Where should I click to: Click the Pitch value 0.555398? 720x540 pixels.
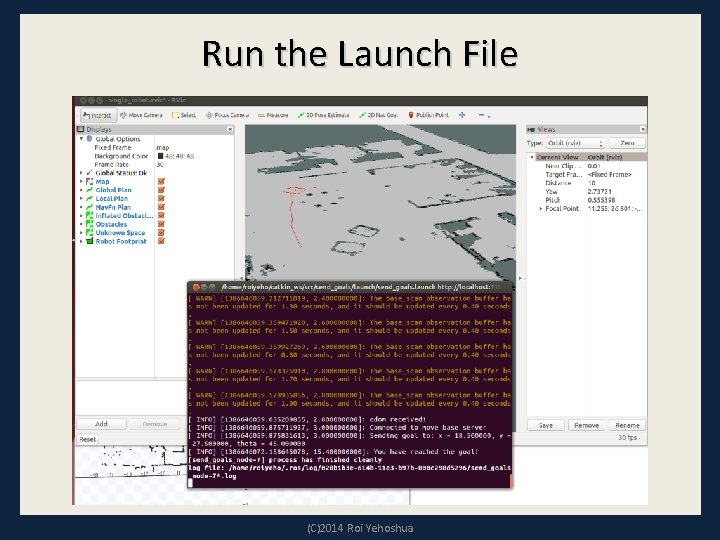(601, 200)
